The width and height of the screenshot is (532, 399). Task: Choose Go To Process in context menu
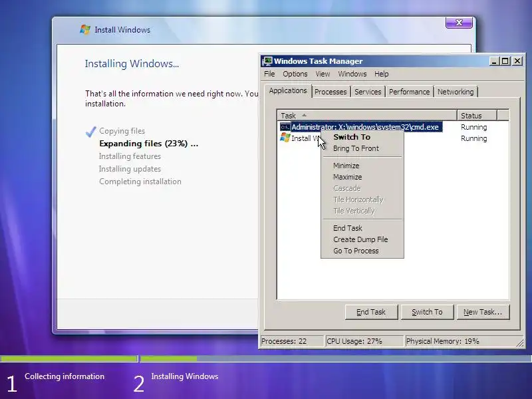pyautogui.click(x=362, y=251)
